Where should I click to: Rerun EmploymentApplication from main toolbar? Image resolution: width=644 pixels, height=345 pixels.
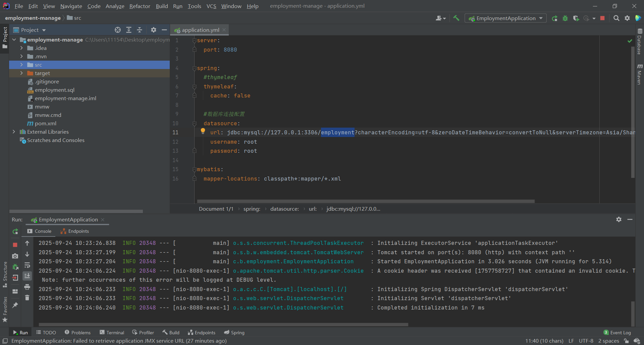tap(555, 18)
